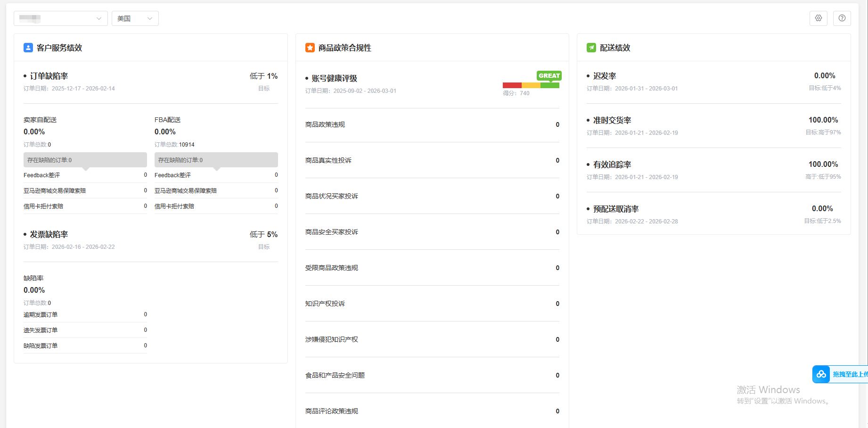Click the green GREAT health rating badge
The image size is (868, 428).
click(x=549, y=75)
